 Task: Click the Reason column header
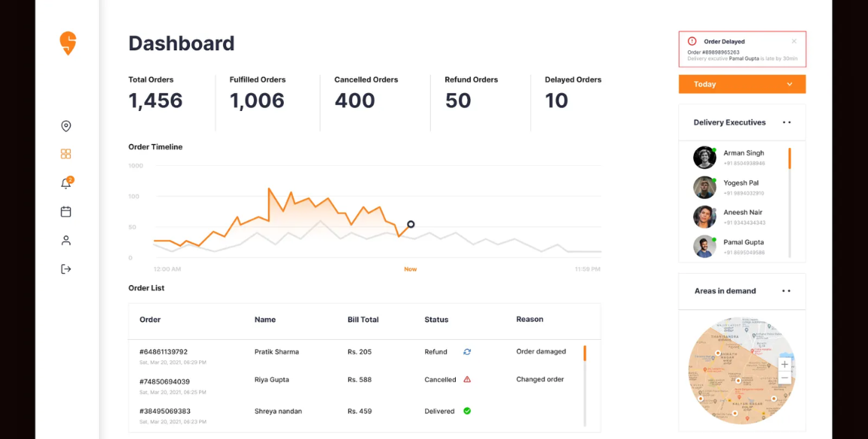click(530, 319)
